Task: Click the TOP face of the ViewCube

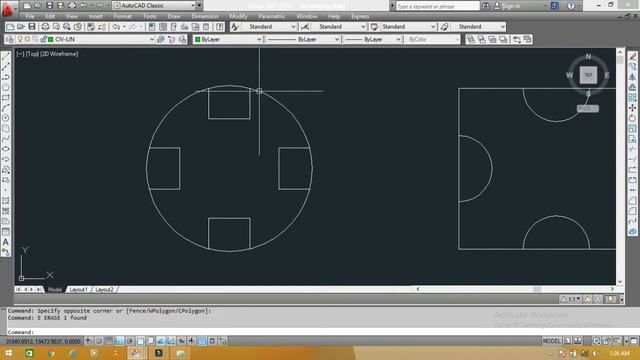Action: tap(588, 75)
